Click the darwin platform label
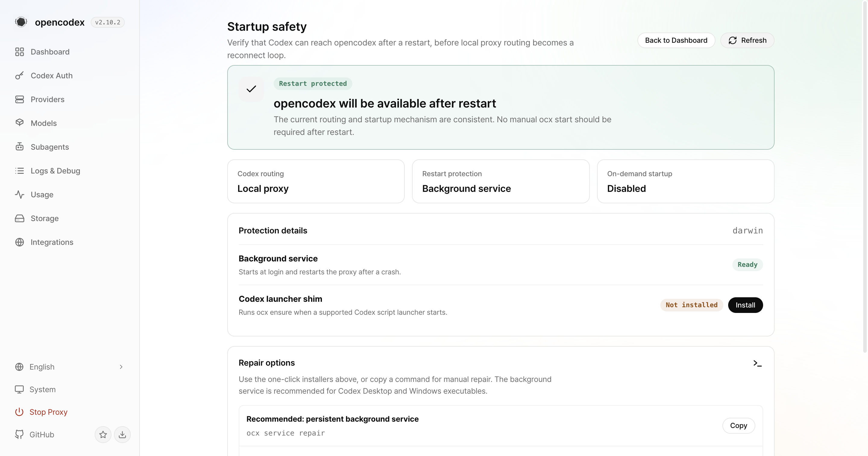 click(747, 231)
